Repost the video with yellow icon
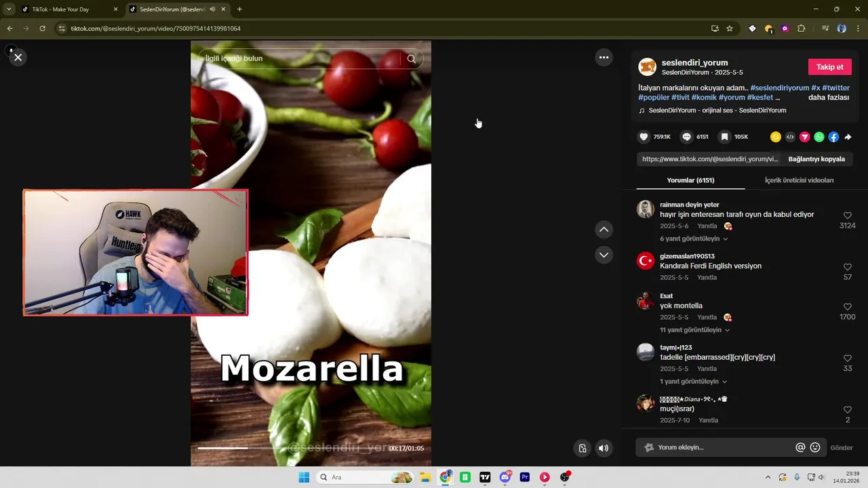This screenshot has height=488, width=868. (776, 137)
